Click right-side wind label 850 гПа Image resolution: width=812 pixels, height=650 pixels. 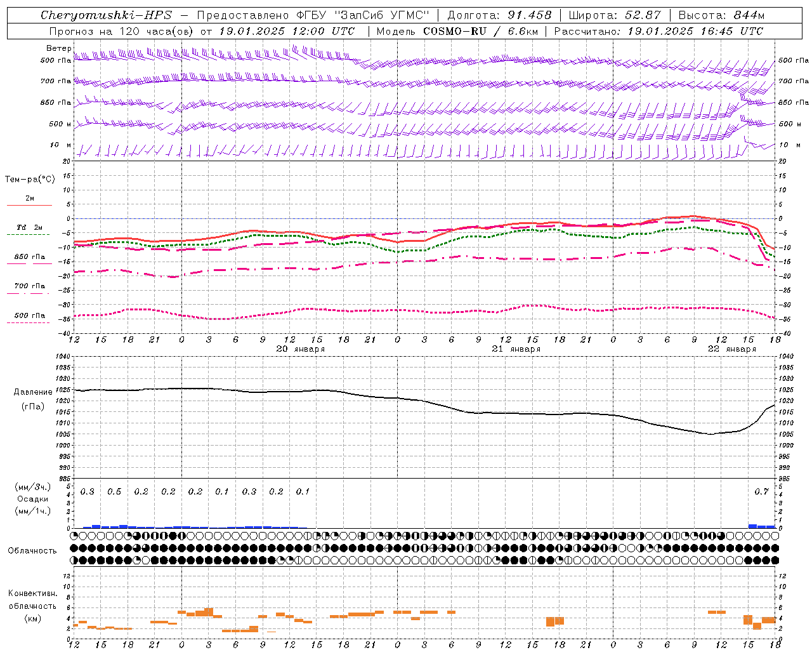click(794, 102)
